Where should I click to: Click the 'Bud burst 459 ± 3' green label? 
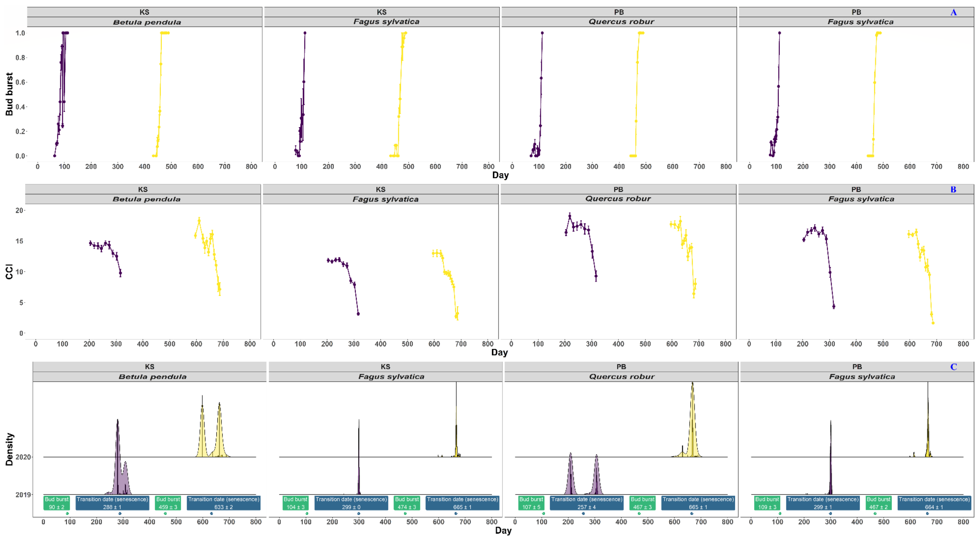pyautogui.click(x=168, y=503)
